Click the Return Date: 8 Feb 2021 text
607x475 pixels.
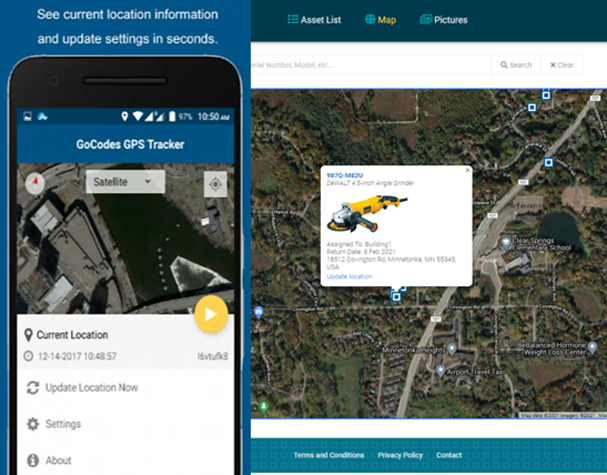point(361,252)
